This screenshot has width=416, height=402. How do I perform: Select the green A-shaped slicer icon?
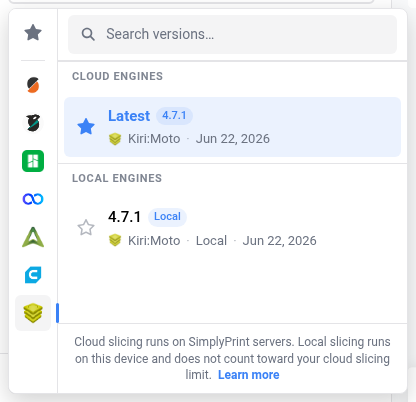click(x=33, y=237)
